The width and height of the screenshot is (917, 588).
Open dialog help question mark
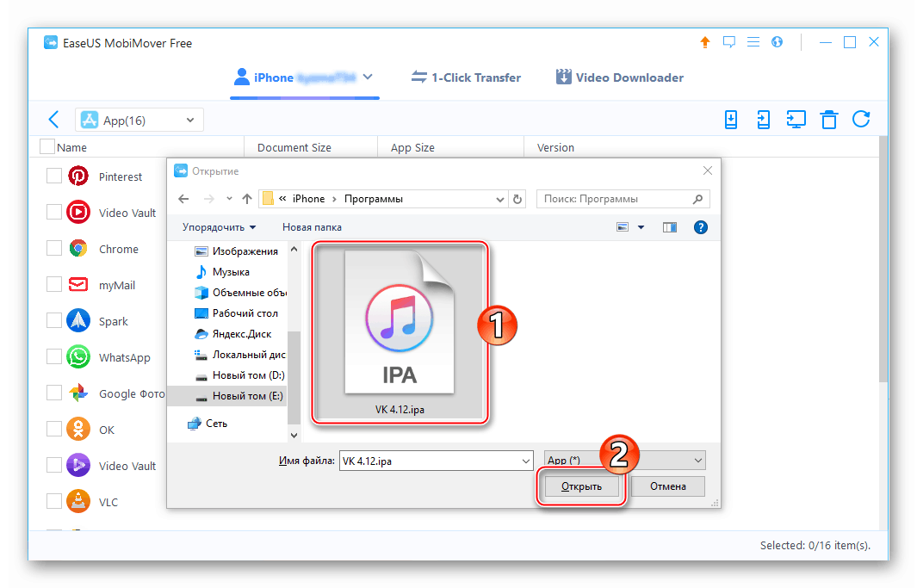pos(701,227)
